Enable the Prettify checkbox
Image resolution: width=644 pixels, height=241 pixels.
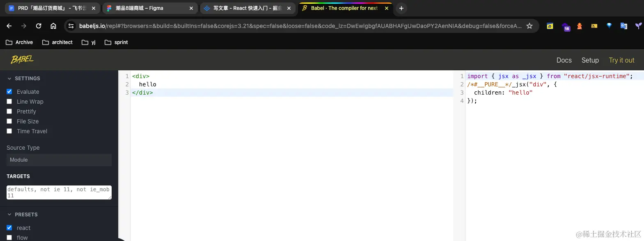(x=9, y=111)
